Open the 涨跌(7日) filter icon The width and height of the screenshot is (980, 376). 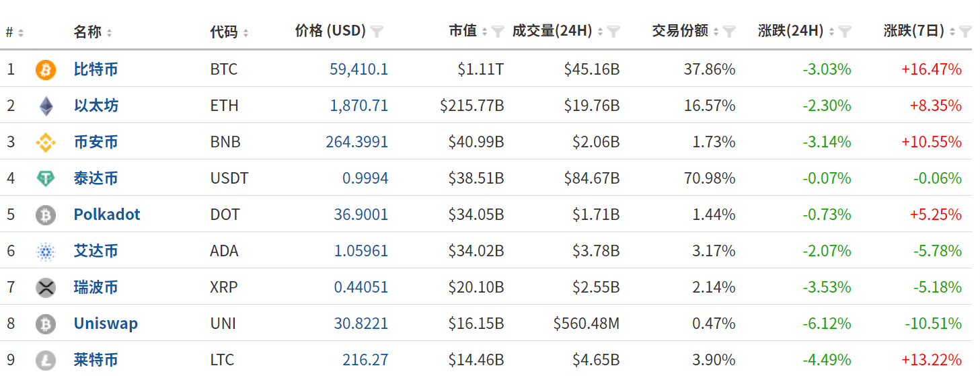(965, 31)
